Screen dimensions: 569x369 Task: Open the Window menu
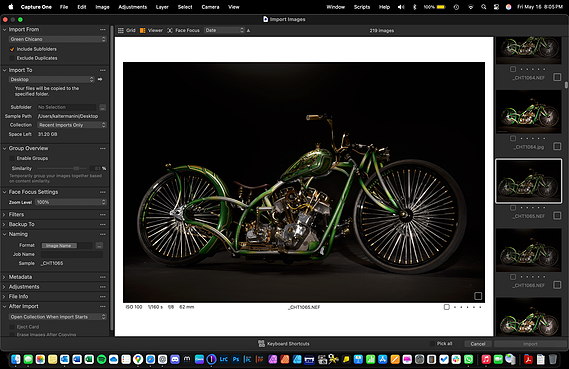(x=335, y=7)
